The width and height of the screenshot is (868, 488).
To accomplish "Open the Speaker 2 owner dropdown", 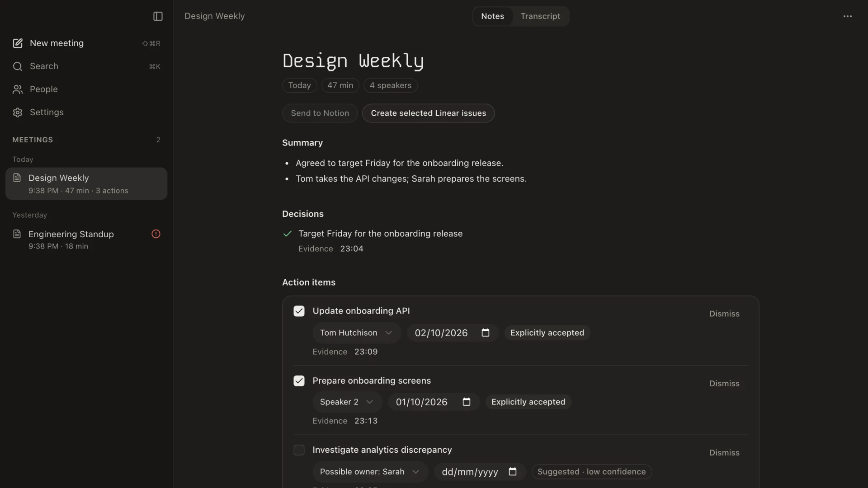I will click(x=347, y=402).
